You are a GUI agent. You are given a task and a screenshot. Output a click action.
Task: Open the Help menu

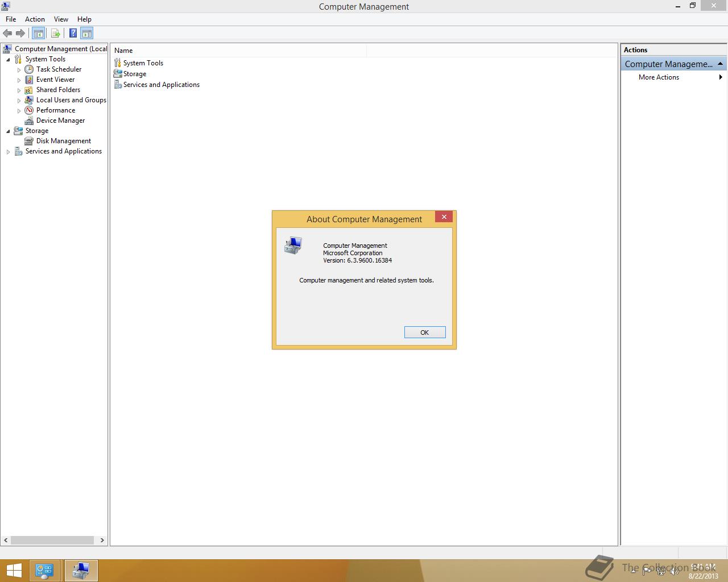point(84,19)
